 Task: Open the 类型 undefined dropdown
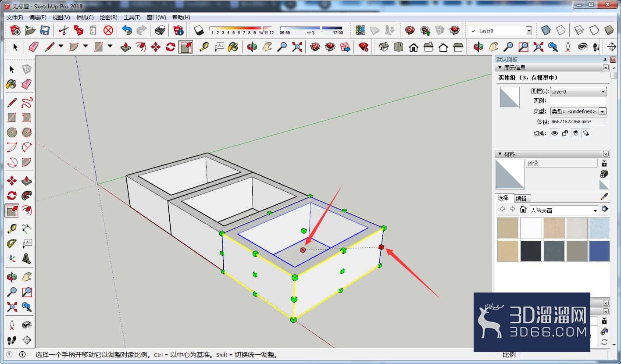click(578, 111)
